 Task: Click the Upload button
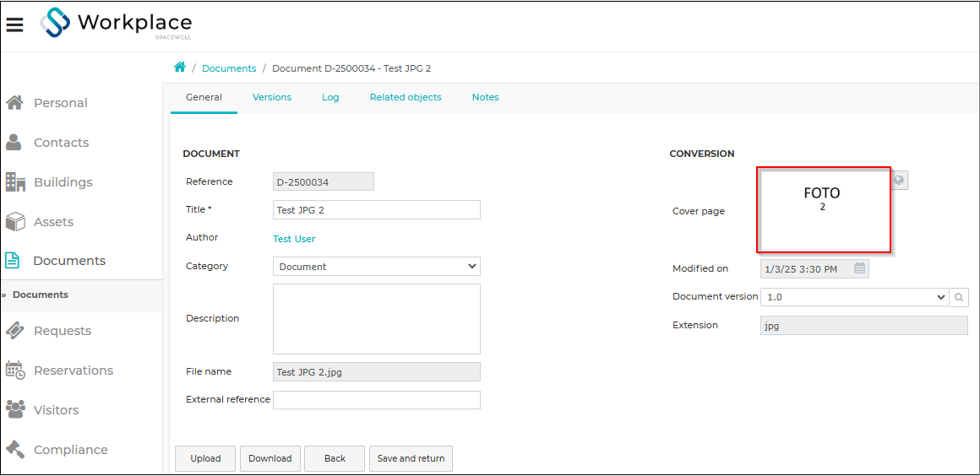coord(205,458)
